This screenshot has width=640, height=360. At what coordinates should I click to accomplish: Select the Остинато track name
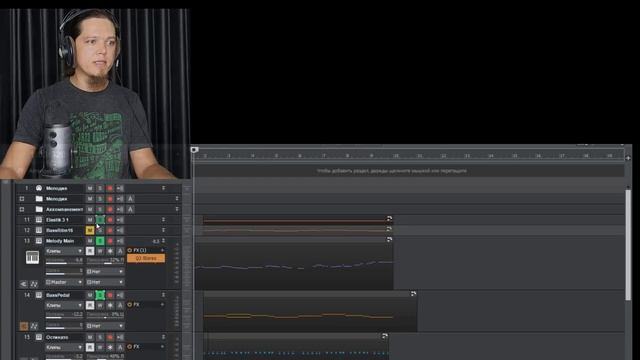click(57, 337)
